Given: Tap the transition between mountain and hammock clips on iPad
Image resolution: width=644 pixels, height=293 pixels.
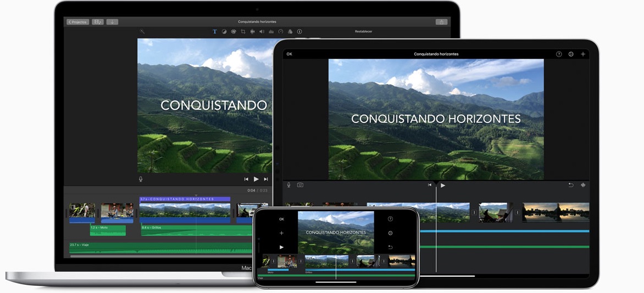Looking at the screenshot, I should click(x=474, y=212).
